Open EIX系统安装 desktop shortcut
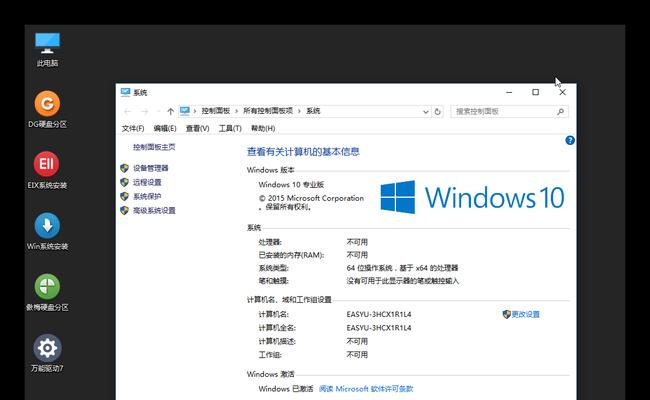Screen dimensions: 650x400 [47, 170]
